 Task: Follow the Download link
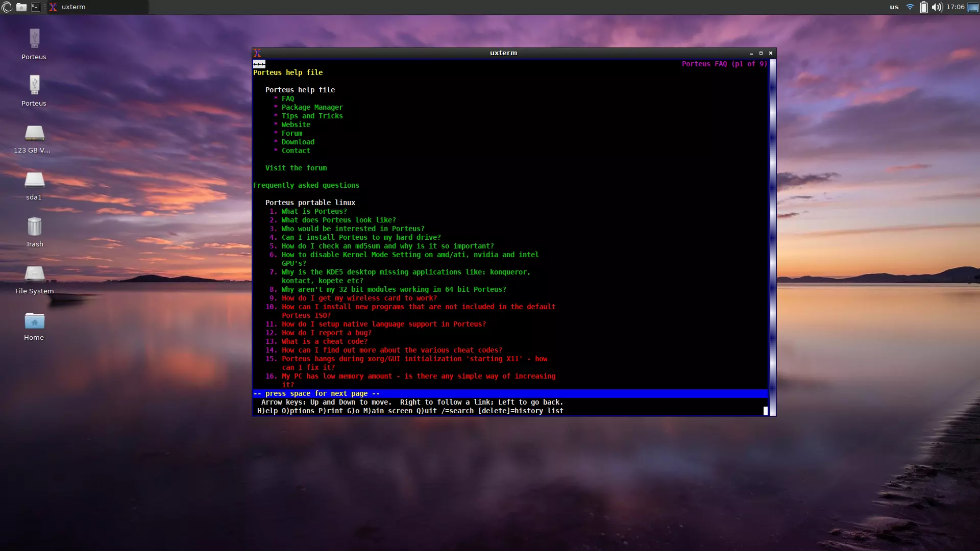click(298, 142)
